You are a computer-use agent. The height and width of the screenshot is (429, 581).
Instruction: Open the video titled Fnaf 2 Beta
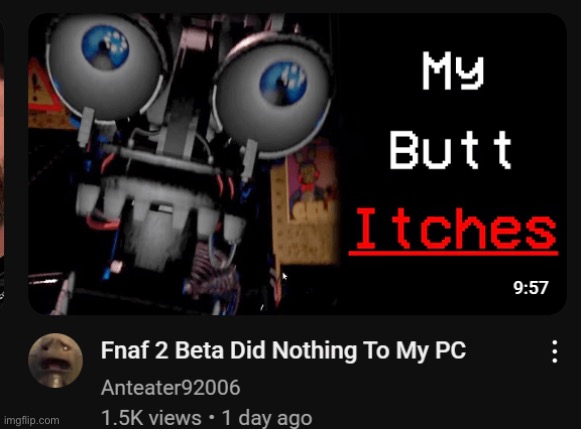click(x=283, y=350)
